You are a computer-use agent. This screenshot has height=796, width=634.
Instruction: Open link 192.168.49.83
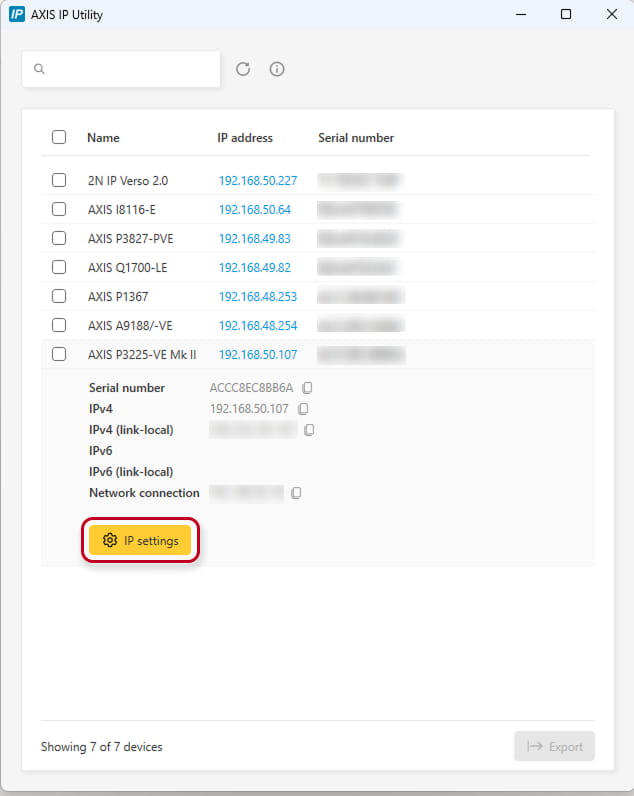click(x=255, y=239)
